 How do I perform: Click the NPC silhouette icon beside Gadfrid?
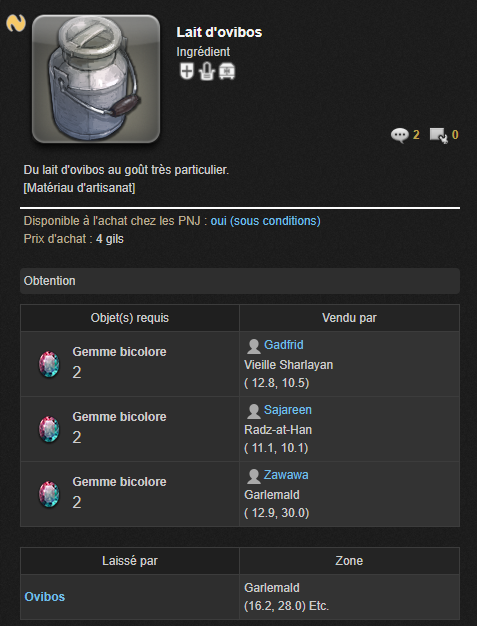point(253,346)
